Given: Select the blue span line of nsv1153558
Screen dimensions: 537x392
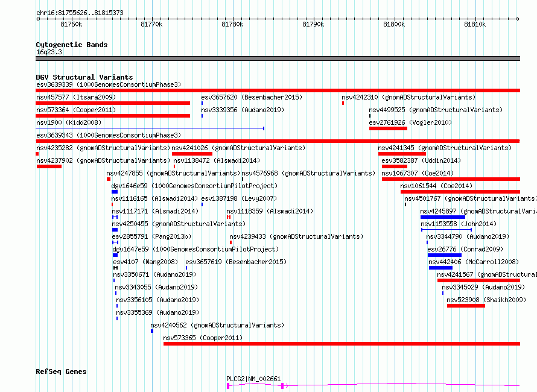Looking at the screenshot, I should [446, 230].
